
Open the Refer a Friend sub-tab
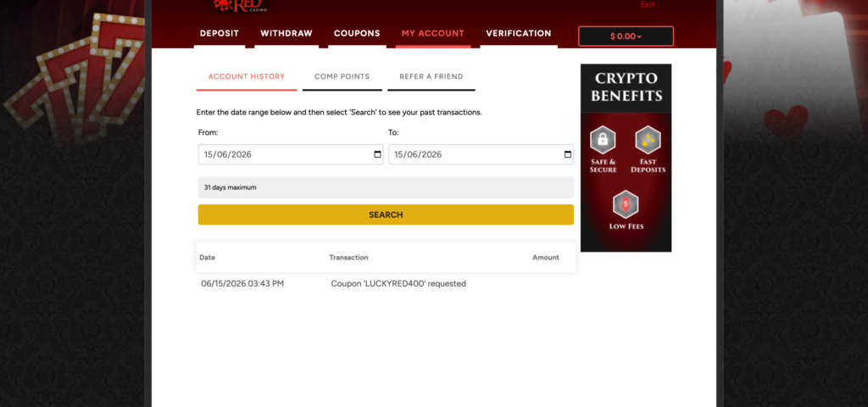pos(431,77)
